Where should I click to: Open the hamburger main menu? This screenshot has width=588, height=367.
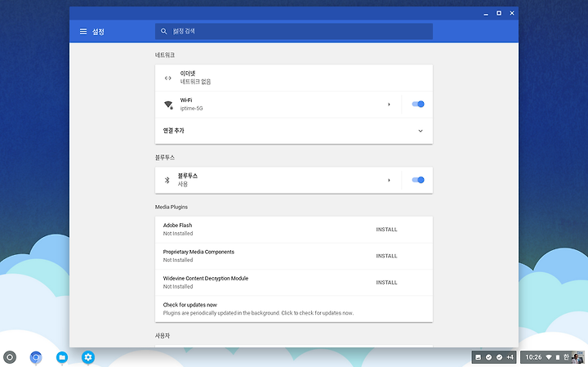[x=83, y=32]
